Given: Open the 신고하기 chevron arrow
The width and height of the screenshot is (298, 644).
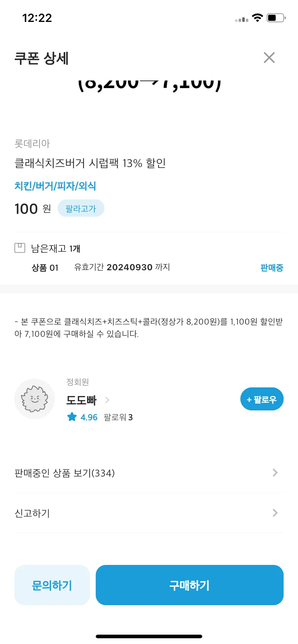Looking at the screenshot, I should pos(275,513).
